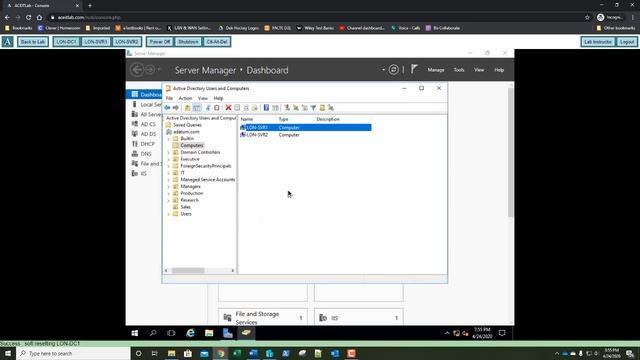
Task: Expand the IT OU
Action: (x=169, y=173)
